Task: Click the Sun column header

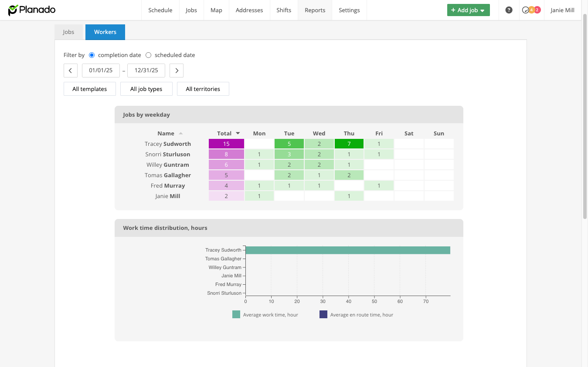Action: pos(439,134)
